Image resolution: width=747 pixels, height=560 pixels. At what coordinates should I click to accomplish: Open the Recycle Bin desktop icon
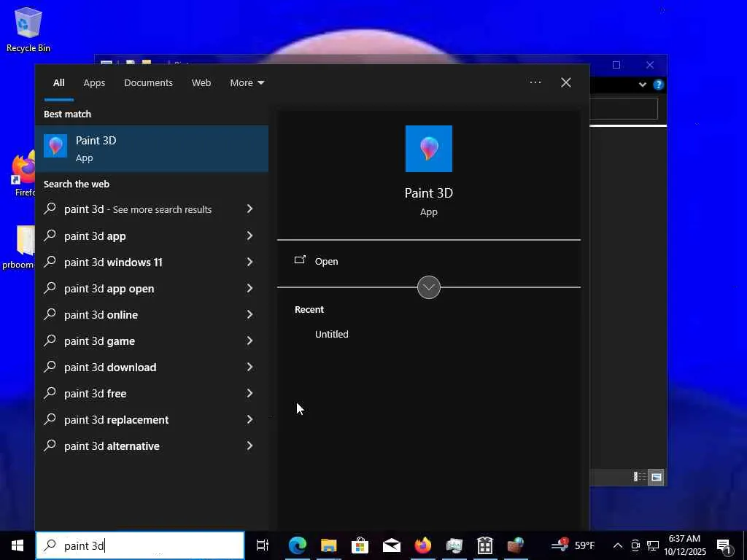[x=28, y=29]
